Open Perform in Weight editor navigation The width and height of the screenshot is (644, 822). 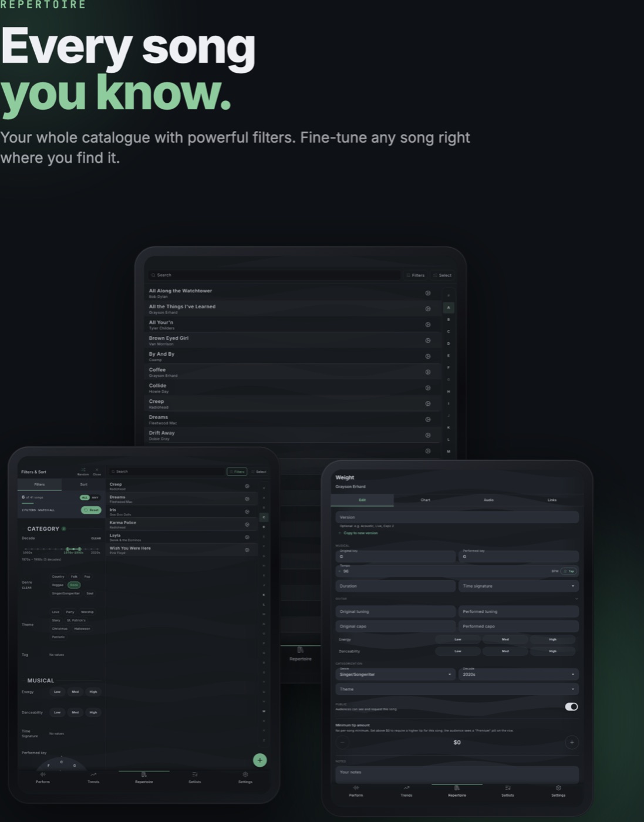point(356,791)
